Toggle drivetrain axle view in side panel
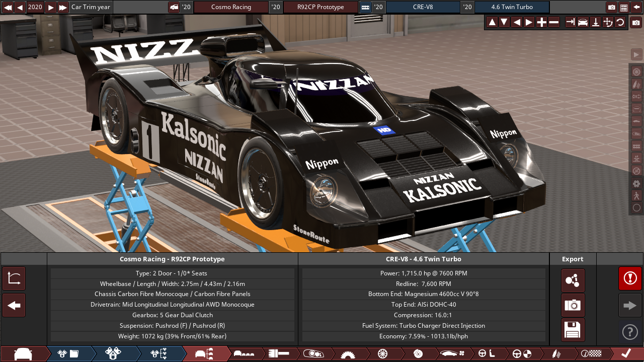The width and height of the screenshot is (644, 362). coord(636,96)
